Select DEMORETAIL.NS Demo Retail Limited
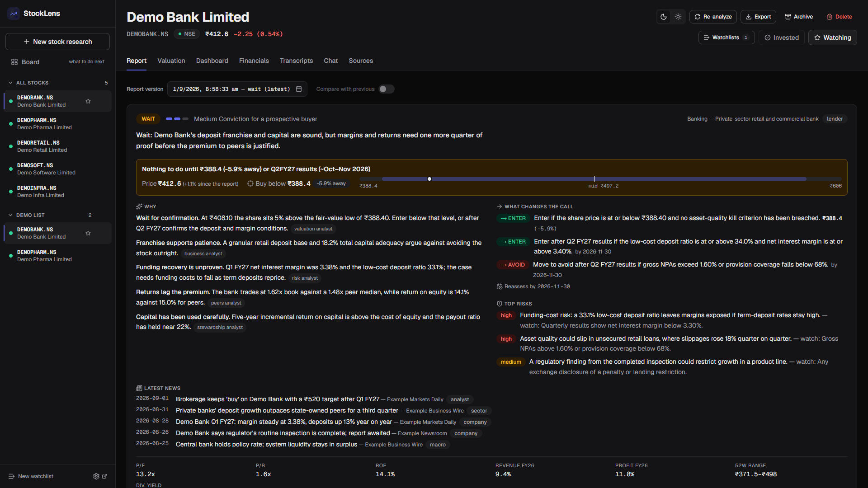Viewport: 868px width, 488px height. tap(57, 146)
